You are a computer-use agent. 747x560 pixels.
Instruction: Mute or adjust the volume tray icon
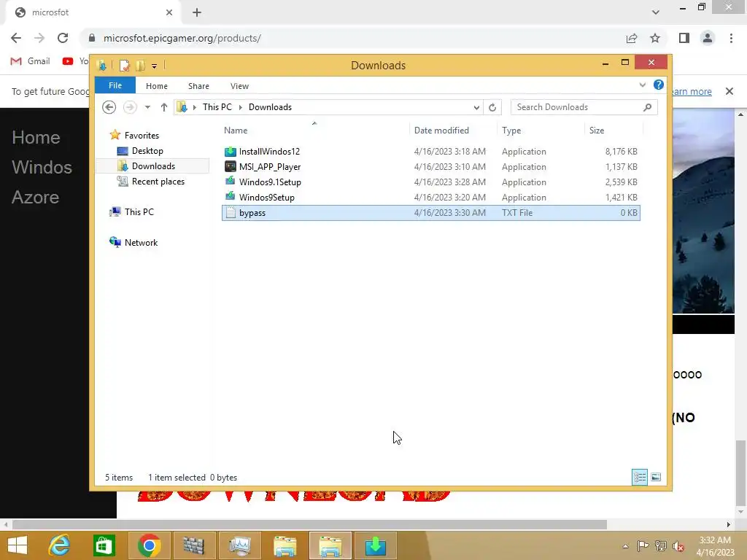pyautogui.click(x=678, y=546)
